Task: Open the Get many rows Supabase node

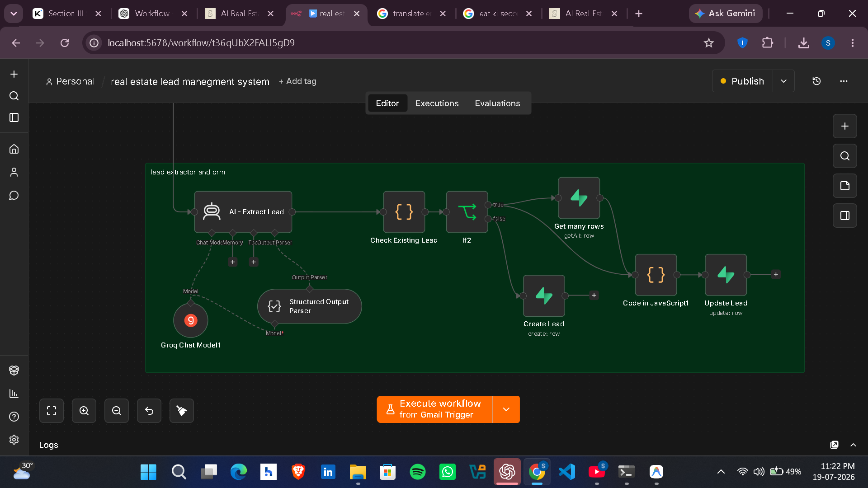Action: click(579, 198)
